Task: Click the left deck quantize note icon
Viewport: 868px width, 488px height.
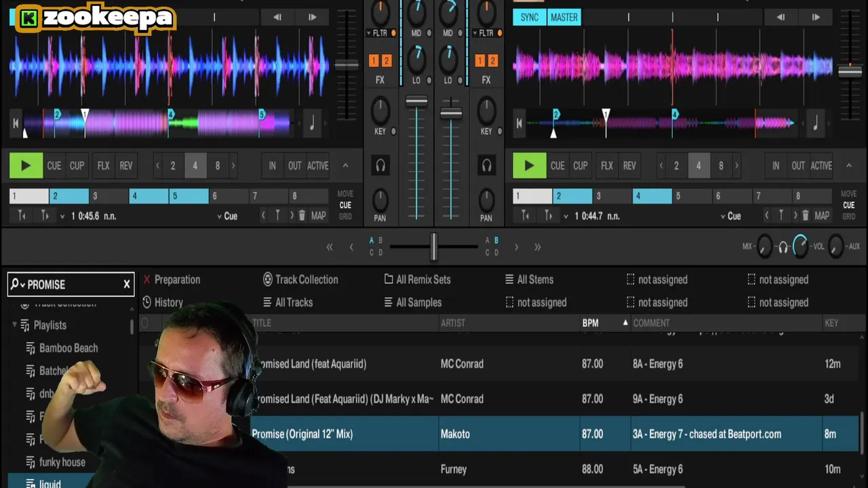Action: pyautogui.click(x=312, y=123)
